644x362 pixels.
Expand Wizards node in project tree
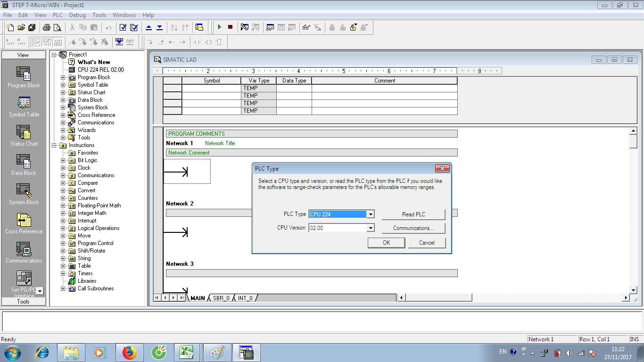click(63, 130)
